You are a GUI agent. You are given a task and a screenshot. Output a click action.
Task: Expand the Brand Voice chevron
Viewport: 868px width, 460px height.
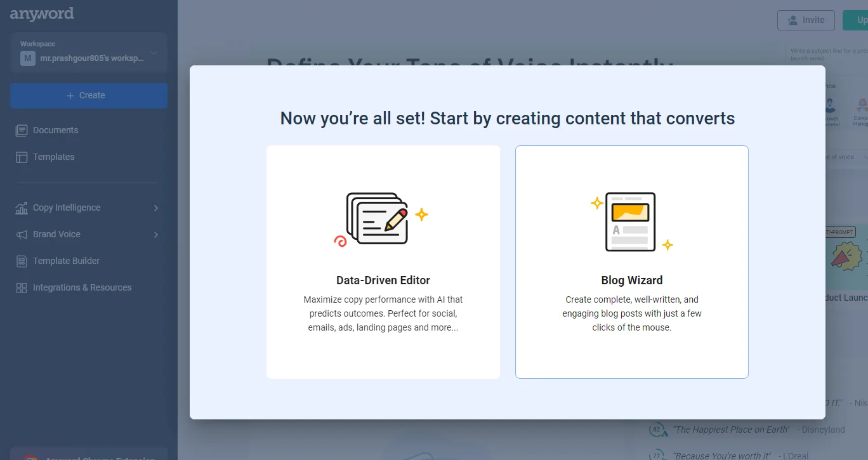(156, 235)
